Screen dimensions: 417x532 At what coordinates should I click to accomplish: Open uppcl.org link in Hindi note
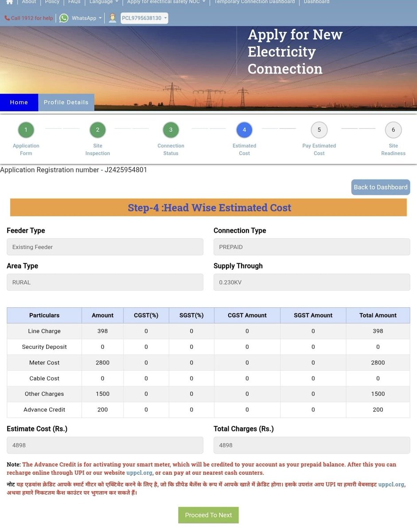pyautogui.click(x=391, y=485)
